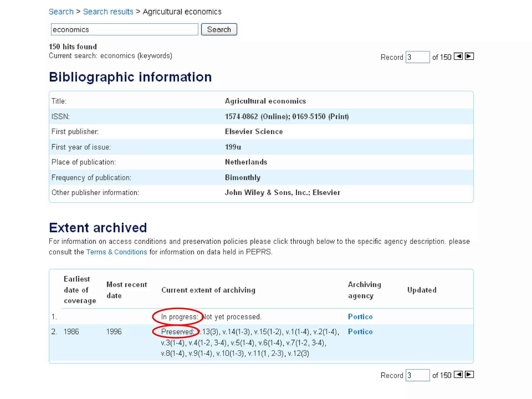Screen dimensions: 532x399
Task: Go back to Search results breadcrumb
Action: (108, 12)
